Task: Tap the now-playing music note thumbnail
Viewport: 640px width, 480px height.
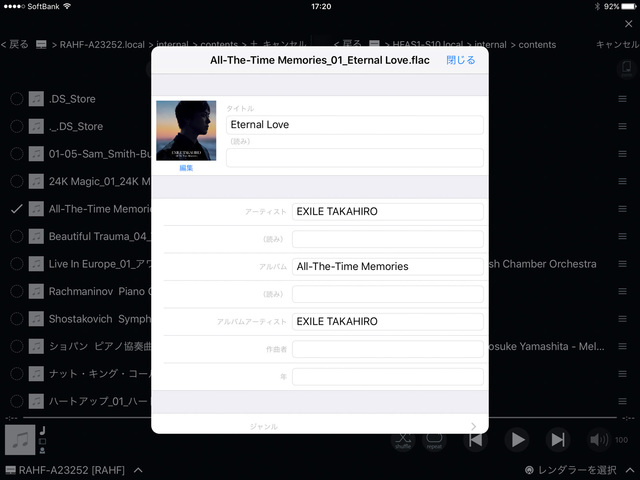Action: pos(20,440)
